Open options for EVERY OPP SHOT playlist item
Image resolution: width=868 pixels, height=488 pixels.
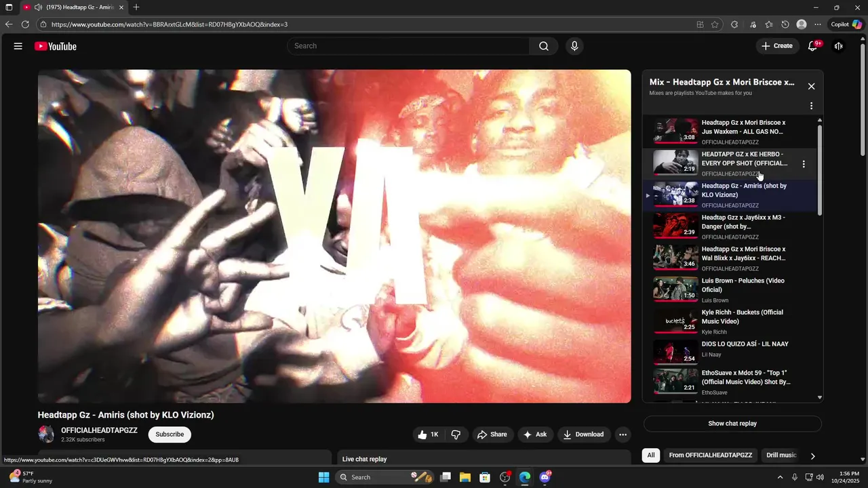[804, 164]
